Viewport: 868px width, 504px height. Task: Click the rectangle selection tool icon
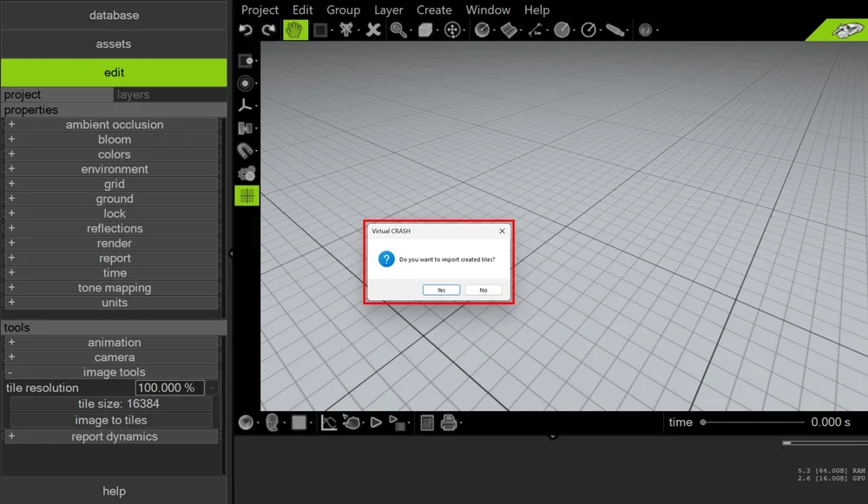(x=320, y=29)
